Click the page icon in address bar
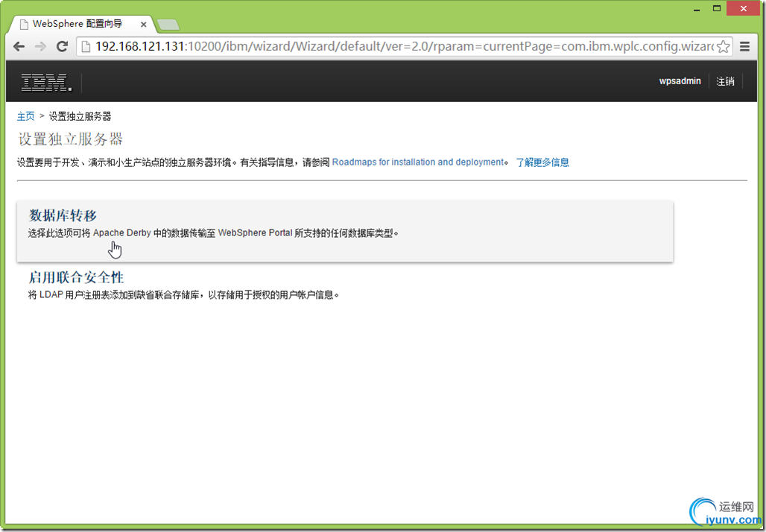The image size is (766, 532). pyautogui.click(x=86, y=46)
